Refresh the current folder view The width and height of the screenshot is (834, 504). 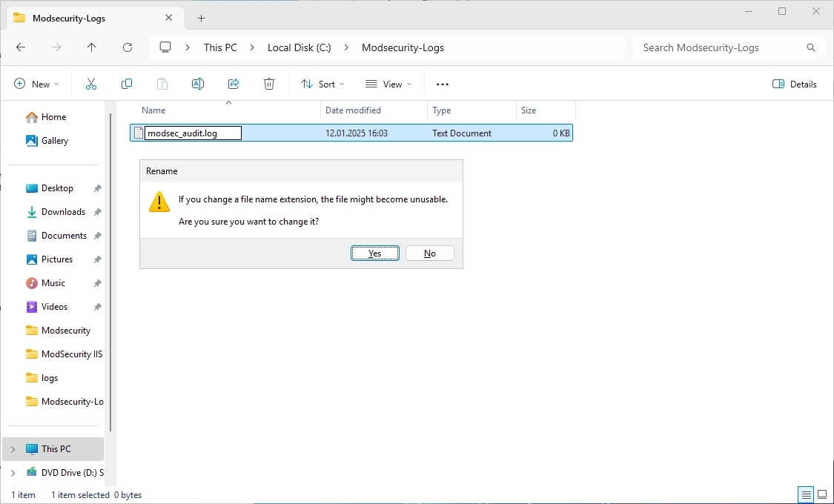(x=128, y=47)
